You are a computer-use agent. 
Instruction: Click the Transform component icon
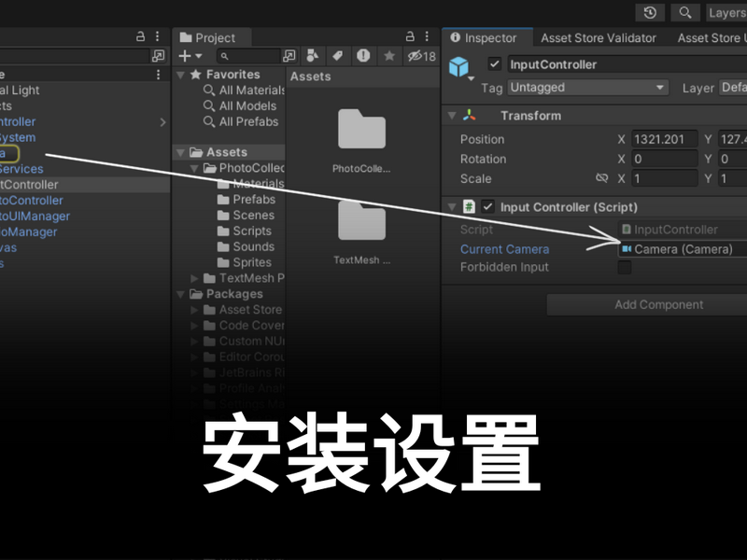click(x=470, y=115)
